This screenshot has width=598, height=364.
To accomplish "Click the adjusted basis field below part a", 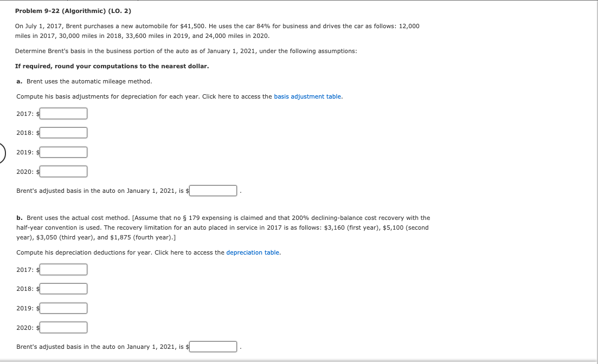I will point(213,190).
